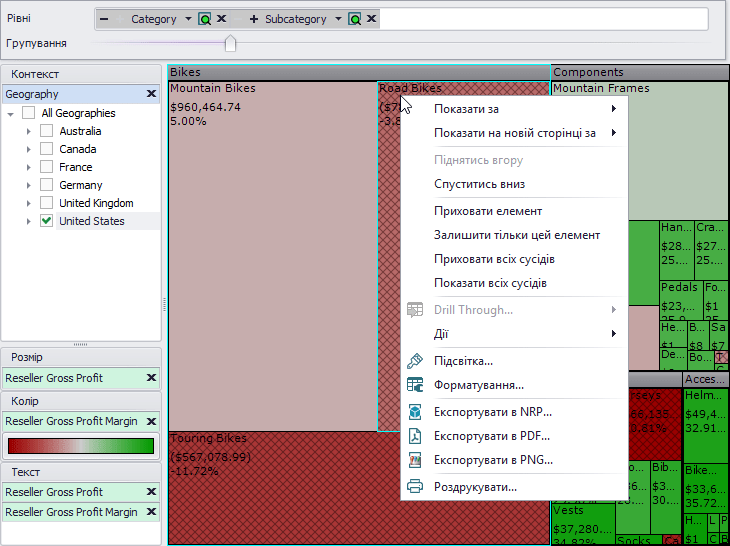Viewport: 730px width, 546px height.
Task: Expand the United States node
Action: coord(28,222)
